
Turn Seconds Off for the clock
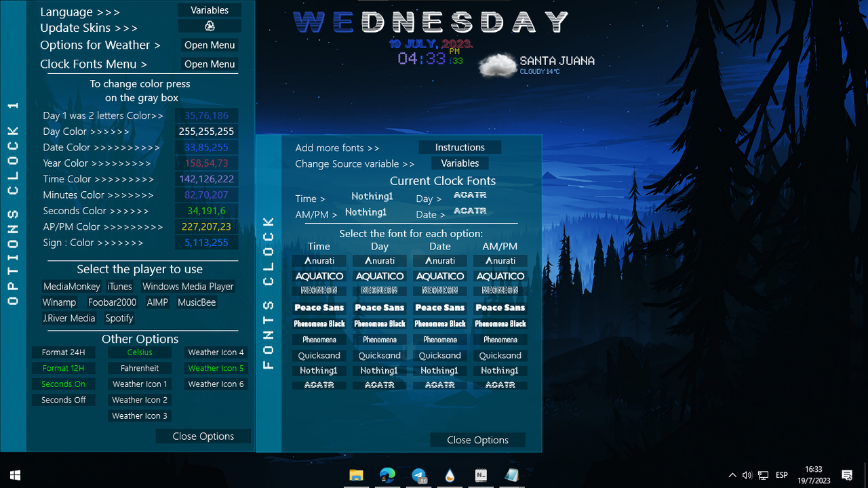(63, 399)
